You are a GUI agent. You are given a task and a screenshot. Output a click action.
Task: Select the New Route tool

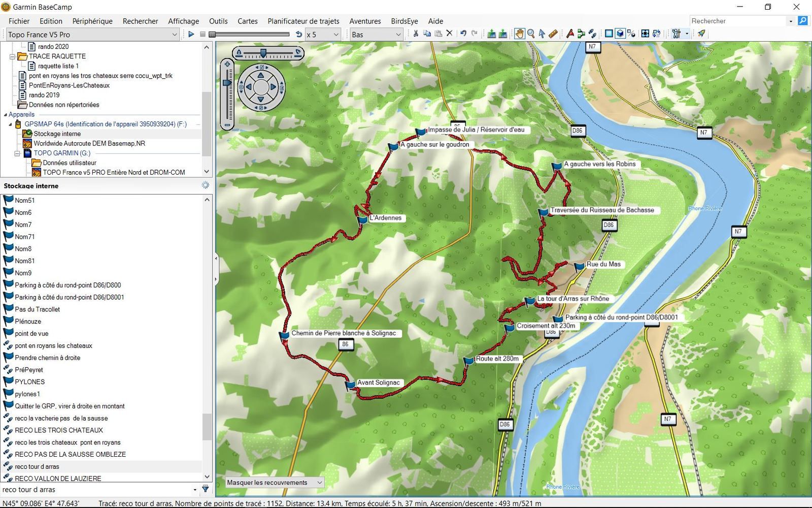(581, 34)
